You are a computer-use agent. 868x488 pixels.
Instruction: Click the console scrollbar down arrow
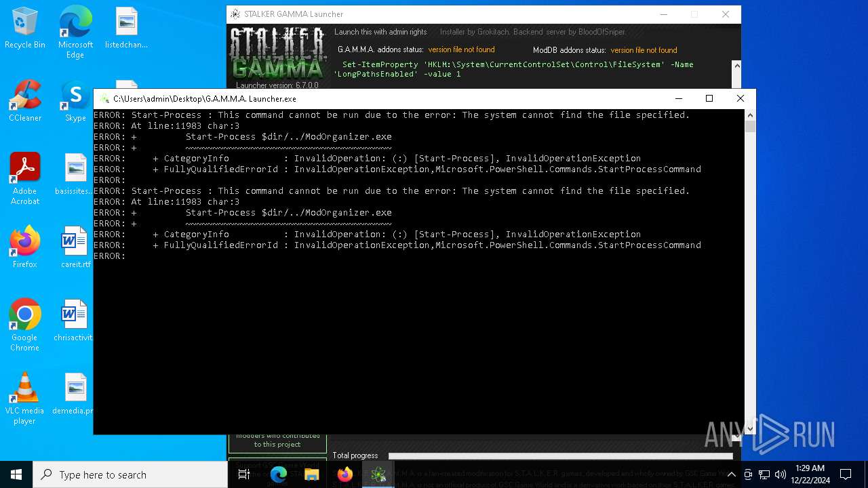click(x=750, y=428)
